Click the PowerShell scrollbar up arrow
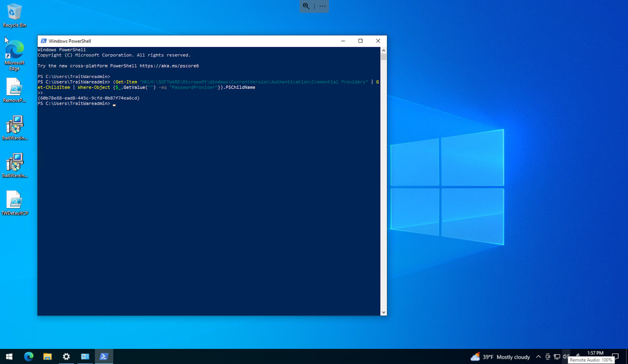This screenshot has width=628, height=364. [x=383, y=50]
